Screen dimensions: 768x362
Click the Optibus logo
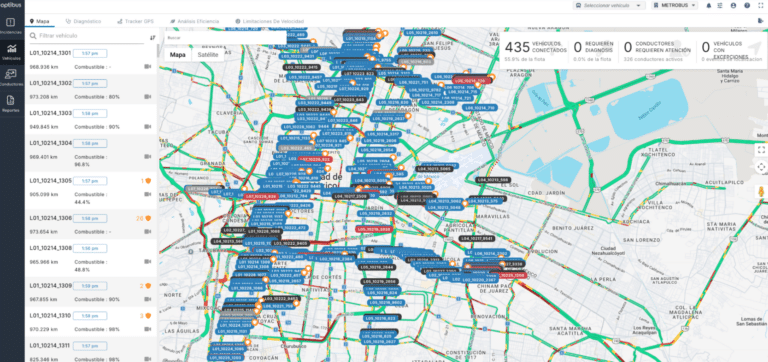click(12, 5)
